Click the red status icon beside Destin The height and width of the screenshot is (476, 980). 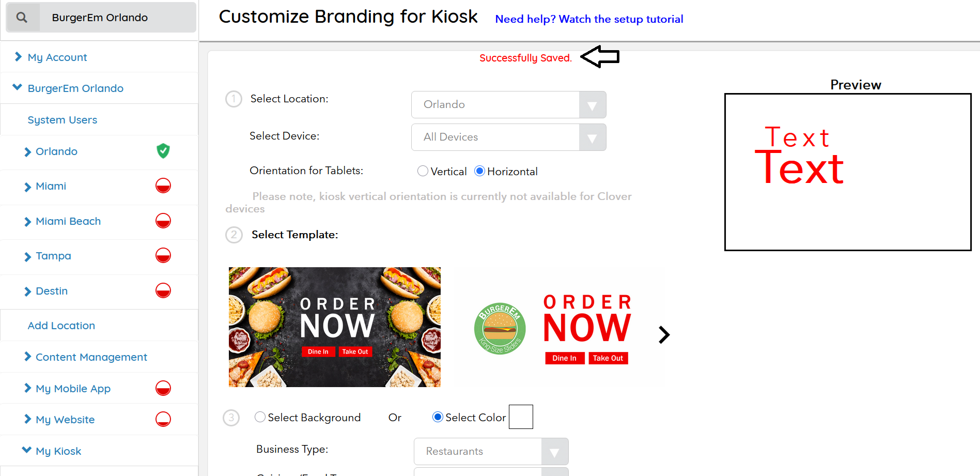(163, 290)
